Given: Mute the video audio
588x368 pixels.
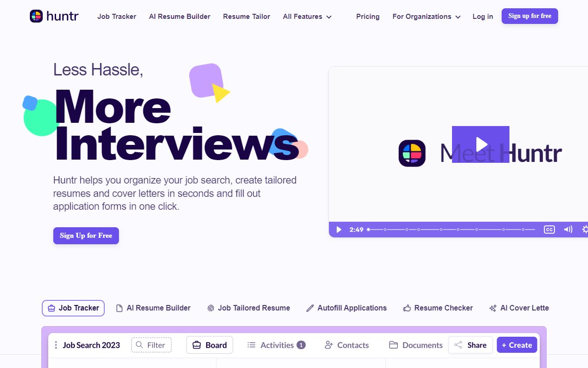Looking at the screenshot, I should pyautogui.click(x=568, y=230).
